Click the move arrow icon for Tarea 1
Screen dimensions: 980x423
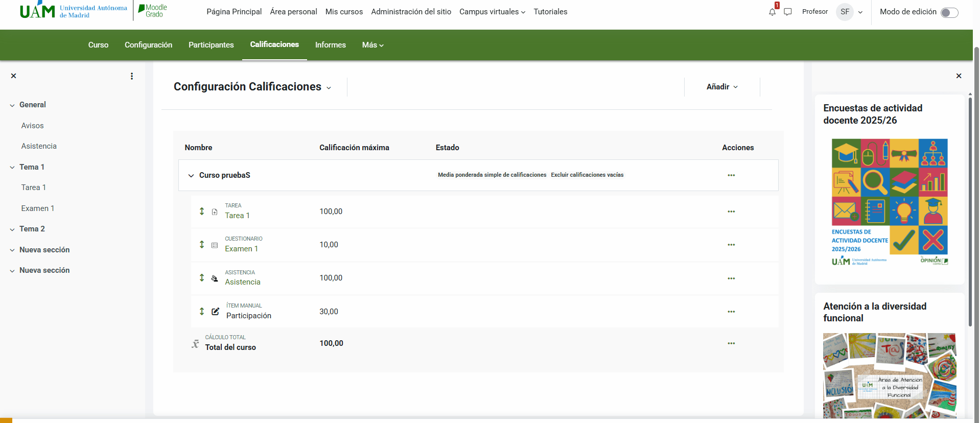(202, 212)
